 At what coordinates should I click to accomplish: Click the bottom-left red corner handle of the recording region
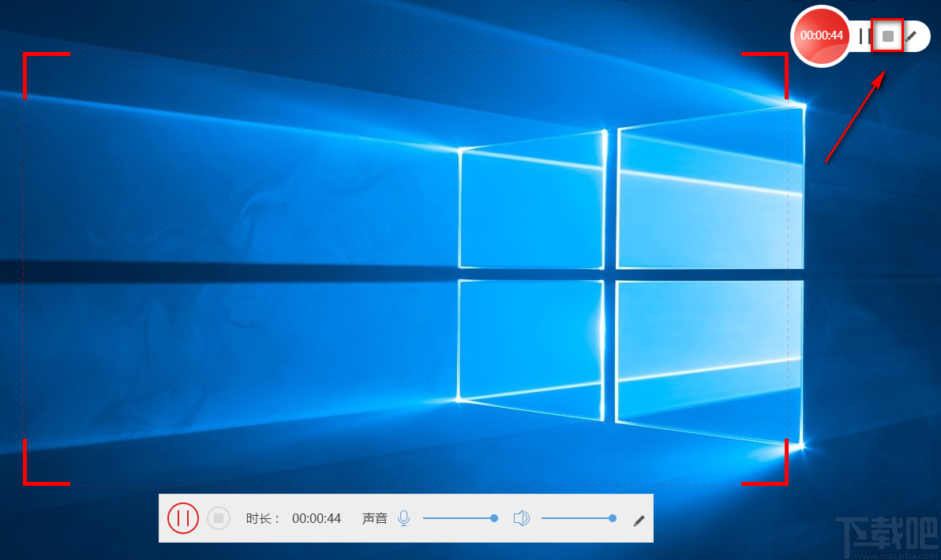pos(47,461)
